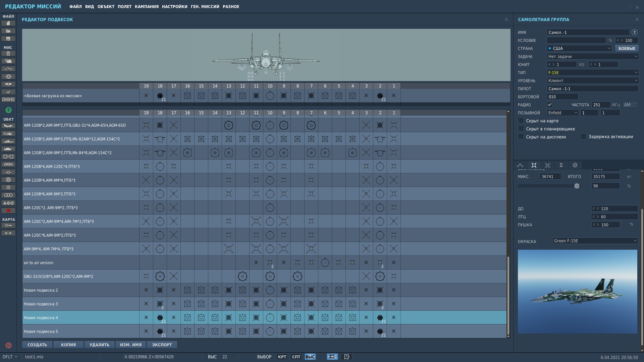Uncheck the РАДИО checkbox
Viewport: 644px width, 362px height.
coord(549,105)
